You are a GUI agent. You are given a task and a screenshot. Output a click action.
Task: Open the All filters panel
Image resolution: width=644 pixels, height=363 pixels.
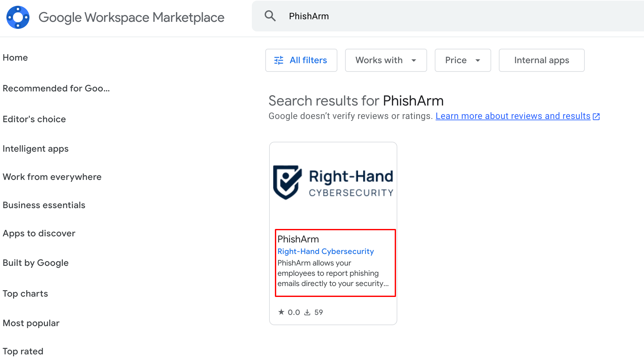pyautogui.click(x=308, y=60)
